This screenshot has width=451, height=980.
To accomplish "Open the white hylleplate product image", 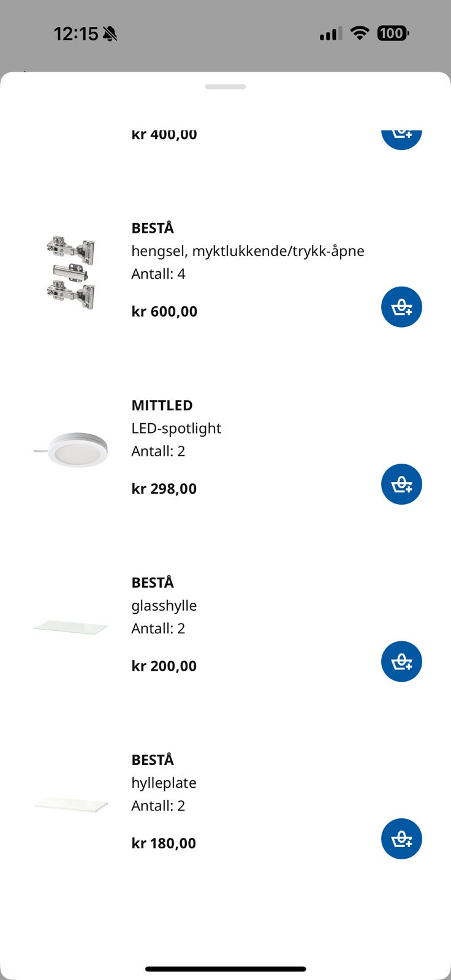I will [71, 805].
